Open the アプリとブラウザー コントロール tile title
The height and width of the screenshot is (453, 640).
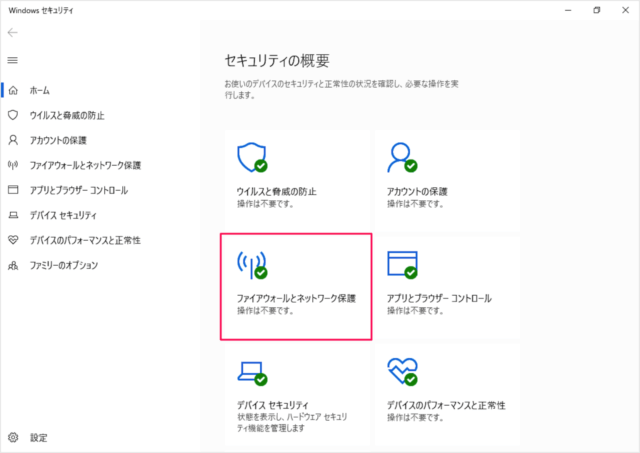[x=439, y=298]
